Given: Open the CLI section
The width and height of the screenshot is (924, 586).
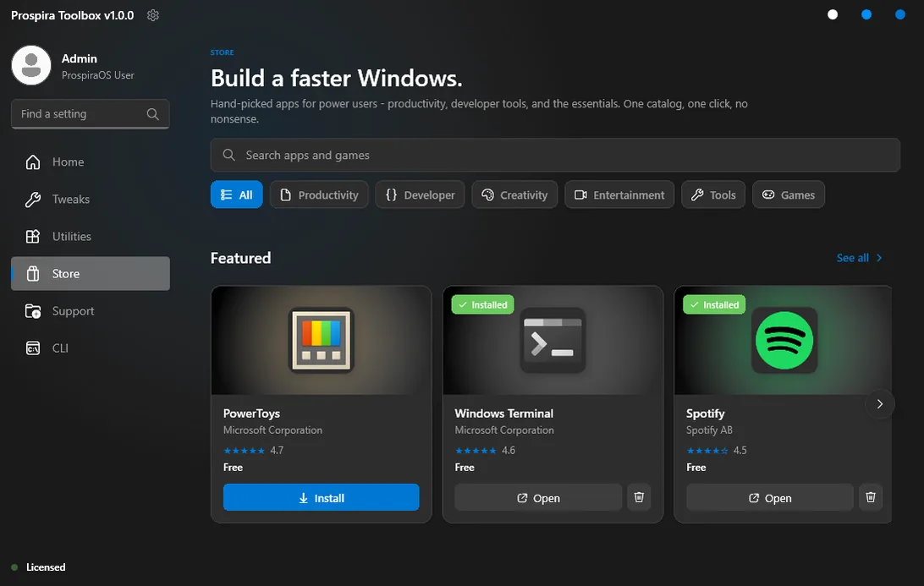Looking at the screenshot, I should (x=91, y=348).
